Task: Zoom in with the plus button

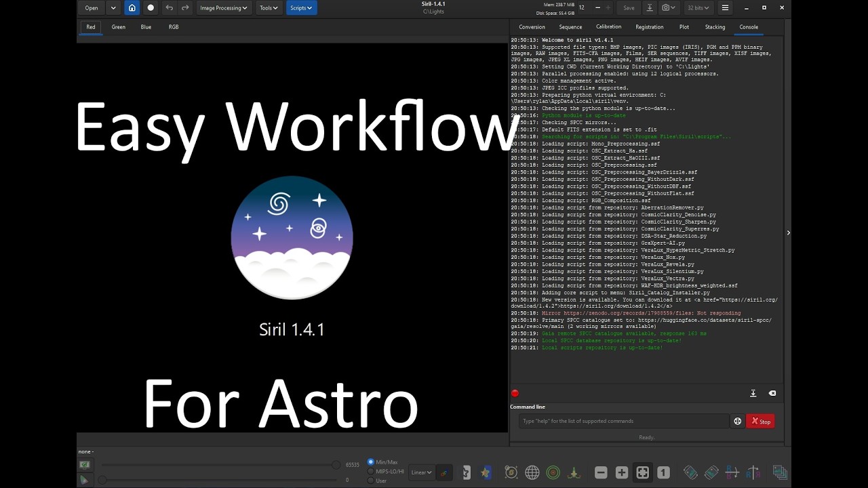Action: click(x=622, y=472)
